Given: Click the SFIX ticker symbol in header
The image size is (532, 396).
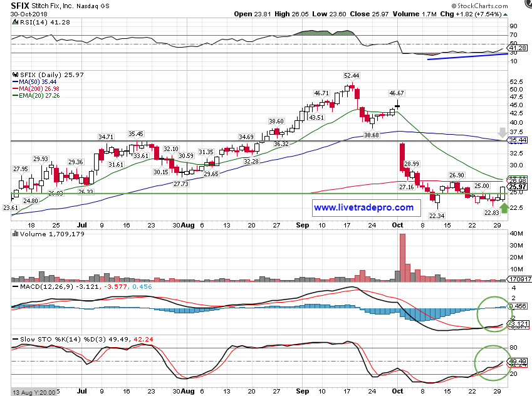Looking at the screenshot, I should click(21, 5).
